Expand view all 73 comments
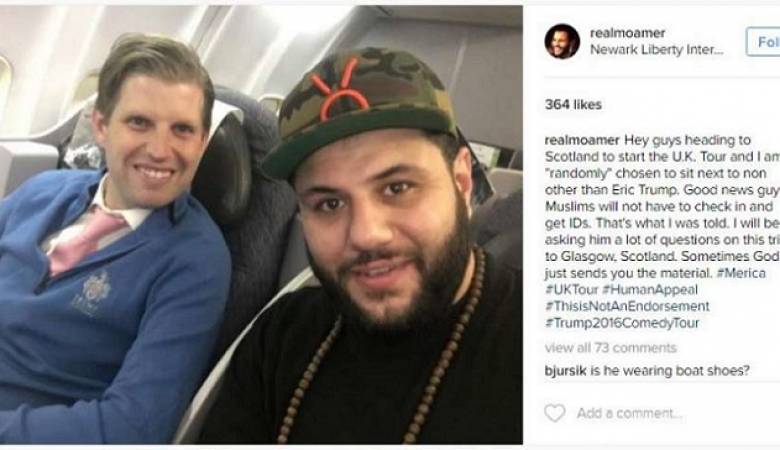780x450 pixels. pyautogui.click(x=610, y=348)
